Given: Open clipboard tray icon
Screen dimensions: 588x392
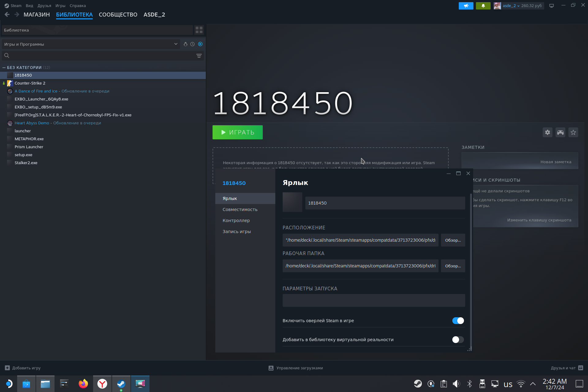Looking at the screenshot, I should pos(444,384).
